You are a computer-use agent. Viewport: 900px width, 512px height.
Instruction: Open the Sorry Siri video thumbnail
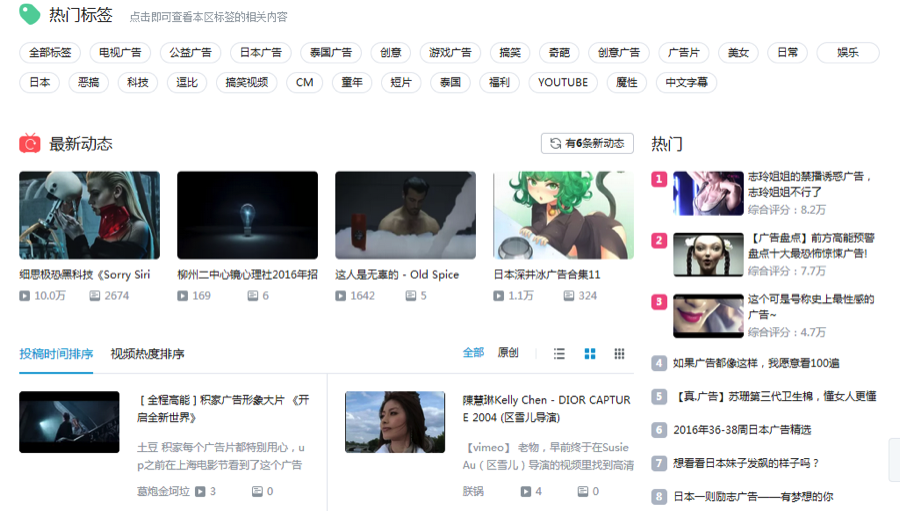point(90,215)
